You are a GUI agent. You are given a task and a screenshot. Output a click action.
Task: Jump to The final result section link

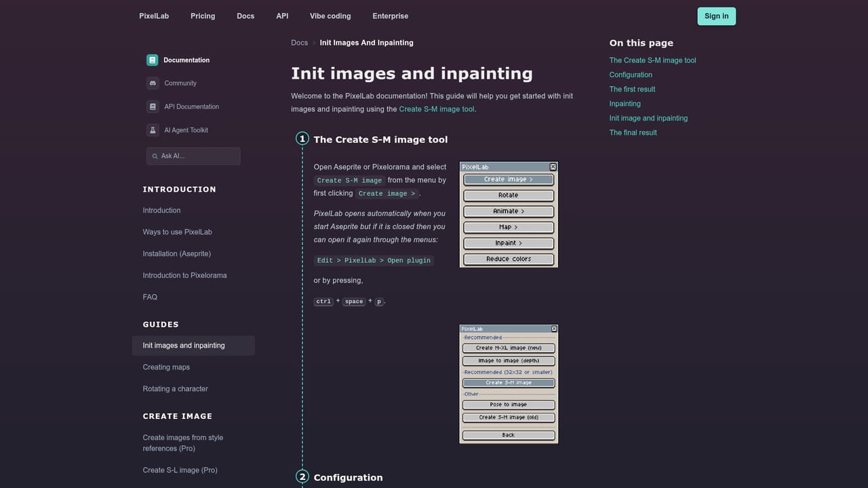click(633, 133)
